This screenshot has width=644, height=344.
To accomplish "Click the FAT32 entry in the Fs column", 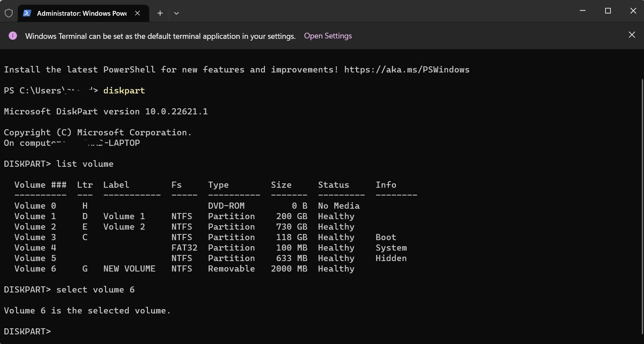I will pos(184,248).
